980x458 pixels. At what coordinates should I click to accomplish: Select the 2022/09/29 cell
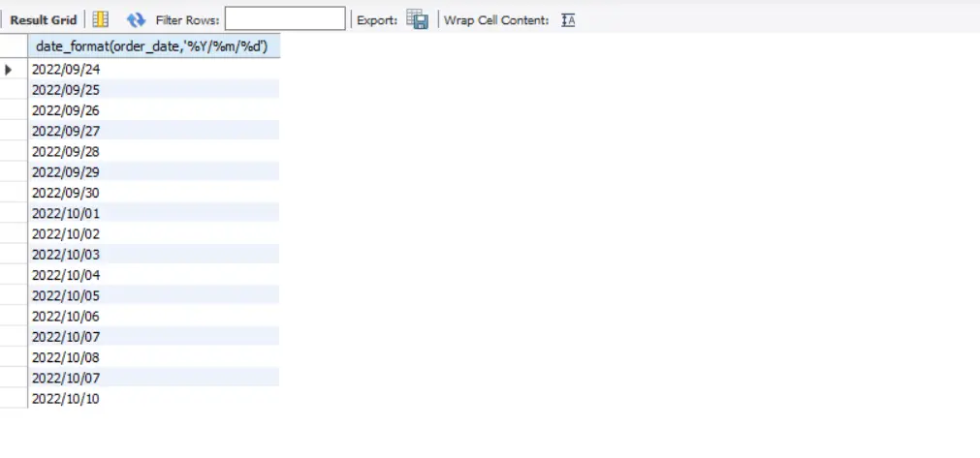(x=66, y=172)
